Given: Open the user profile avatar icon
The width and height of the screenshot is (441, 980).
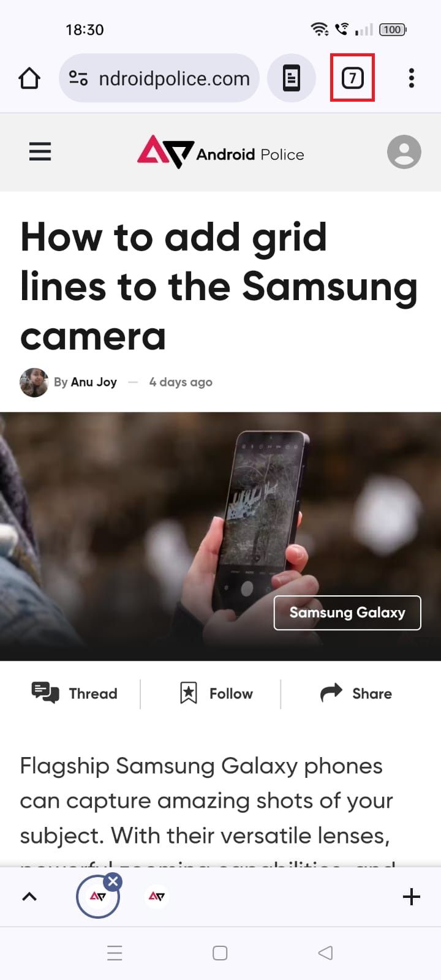Looking at the screenshot, I should coord(404,152).
